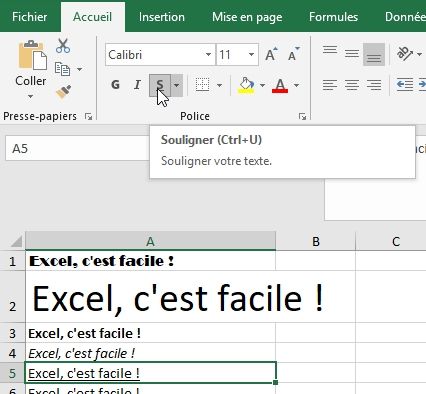Expand the Coller paste options arrow
Image resolution: width=426 pixels, height=394 pixels.
[30, 97]
